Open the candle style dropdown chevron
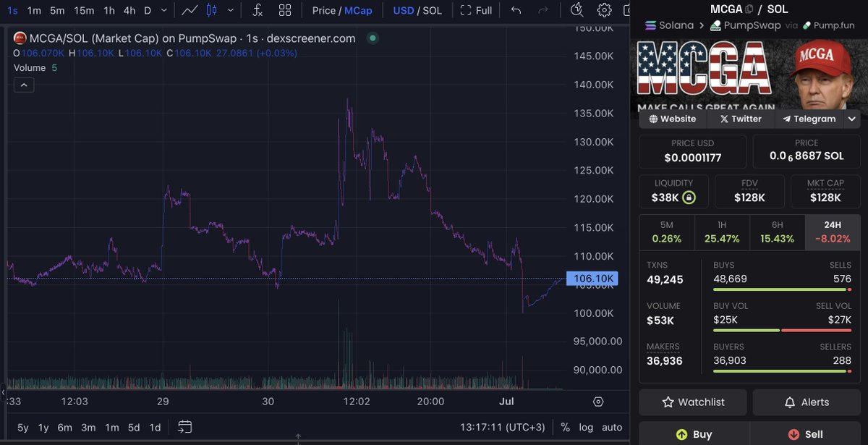Image resolution: width=868 pixels, height=445 pixels. tap(229, 10)
